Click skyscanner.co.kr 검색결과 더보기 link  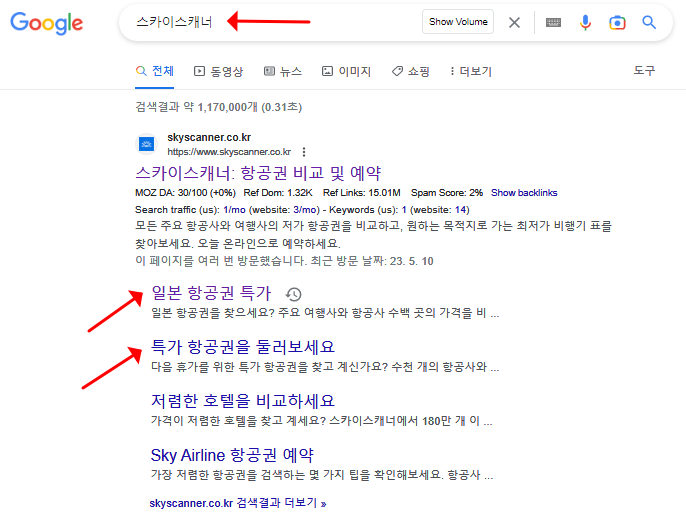click(x=238, y=503)
